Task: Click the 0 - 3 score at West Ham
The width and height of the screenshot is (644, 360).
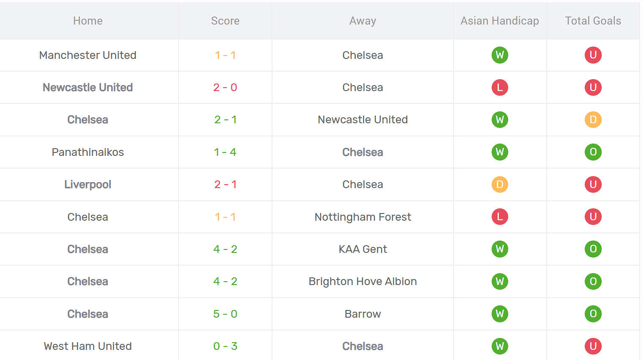Action: coord(225,346)
